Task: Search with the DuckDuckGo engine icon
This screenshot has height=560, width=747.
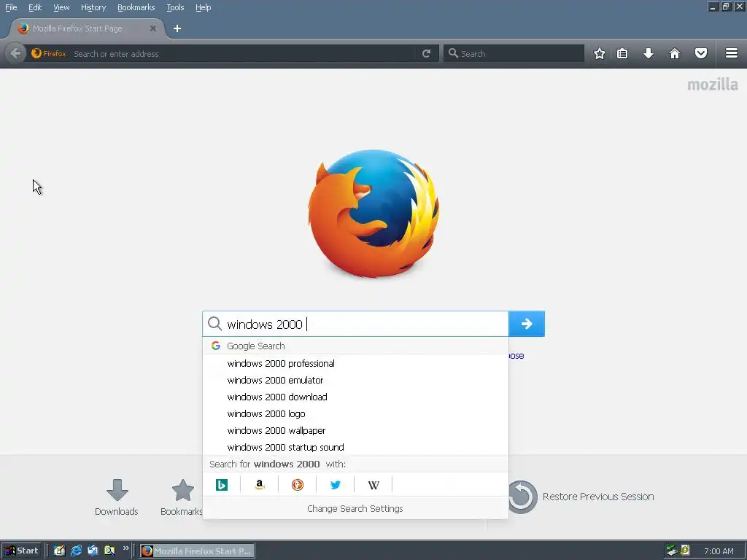Action: click(x=298, y=485)
